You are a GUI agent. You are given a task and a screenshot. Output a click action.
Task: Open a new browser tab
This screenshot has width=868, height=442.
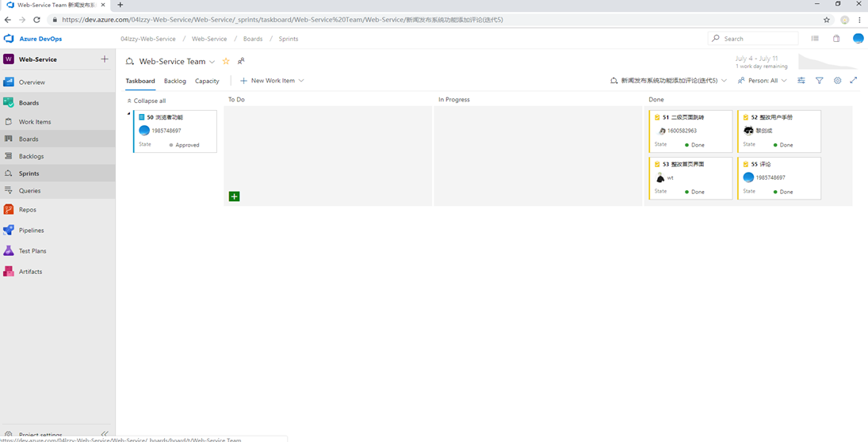pos(120,5)
